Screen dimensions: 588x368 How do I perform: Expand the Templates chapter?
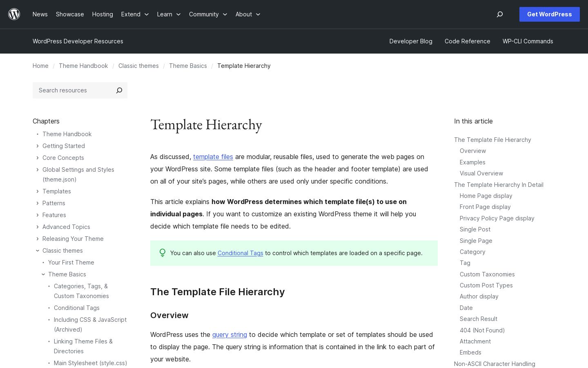[x=38, y=191]
